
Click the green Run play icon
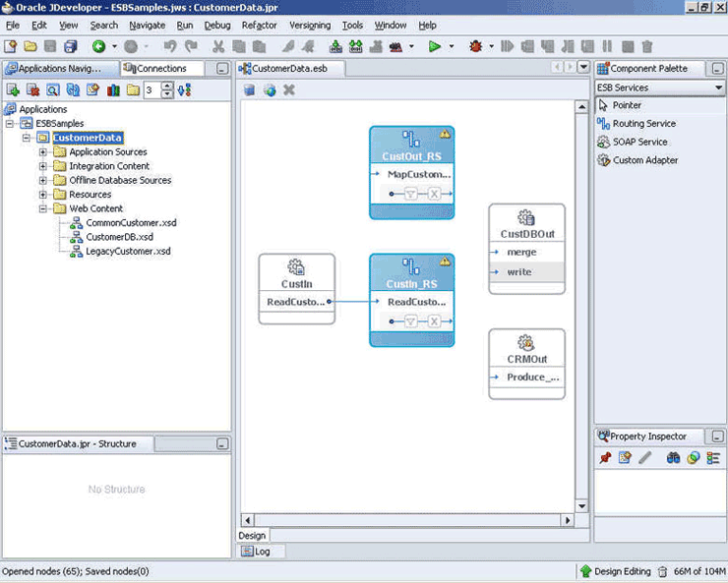pos(435,46)
